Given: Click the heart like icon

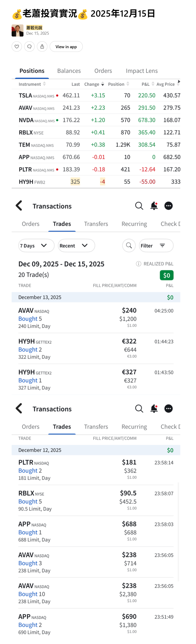Looking at the screenshot, I should point(17,47).
